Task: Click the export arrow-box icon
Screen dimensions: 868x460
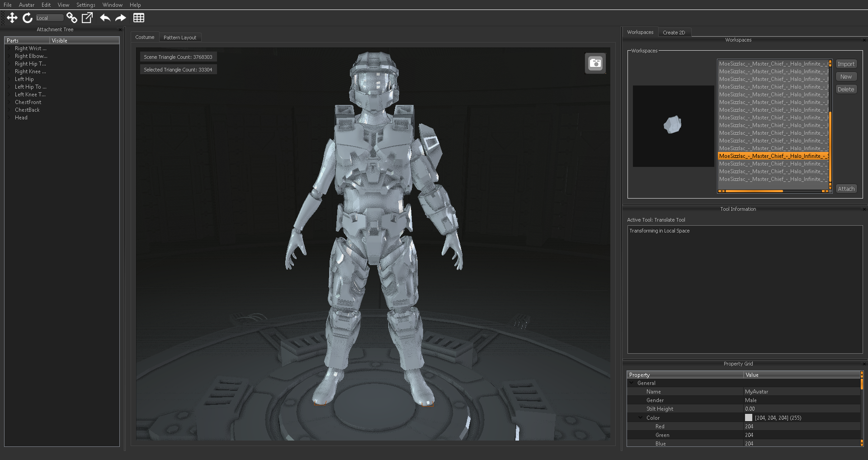Action: [87, 18]
